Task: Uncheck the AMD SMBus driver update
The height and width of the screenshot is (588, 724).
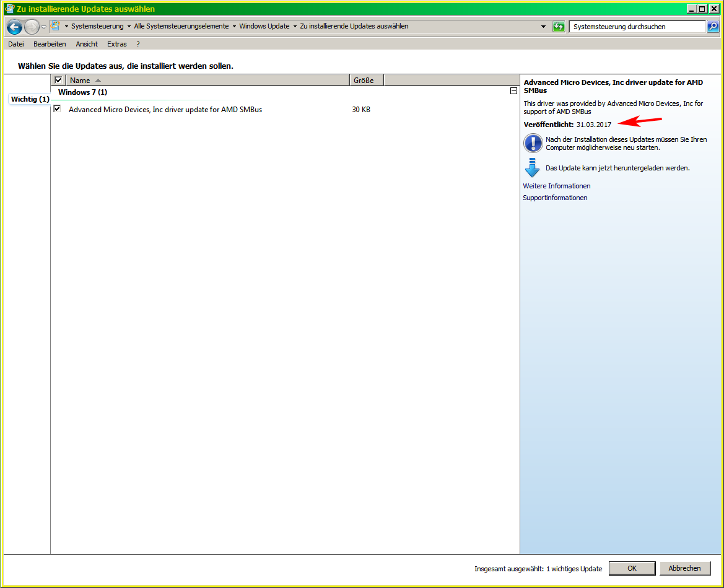Action: (57, 108)
